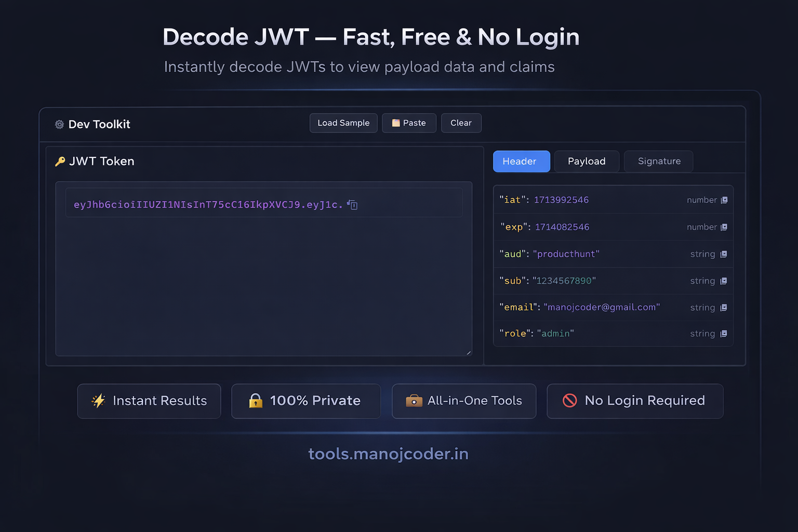Switch to the Payload tab
The height and width of the screenshot is (532, 798).
[x=587, y=161]
